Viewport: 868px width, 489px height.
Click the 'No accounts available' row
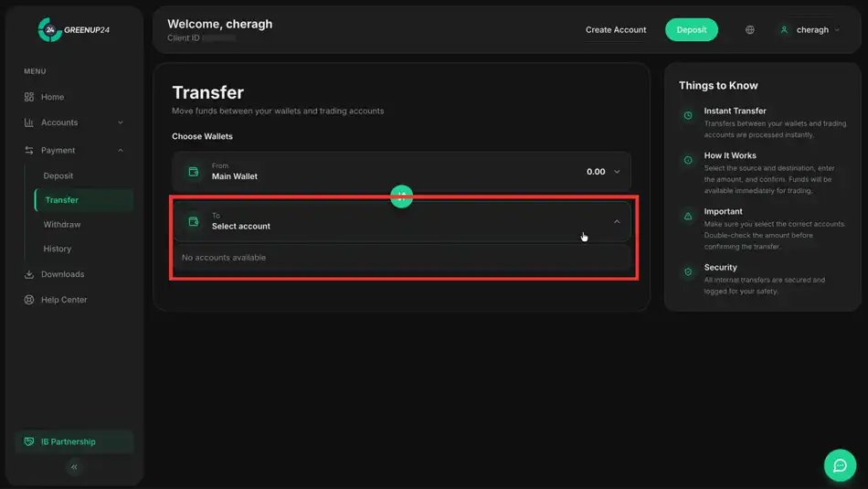401,258
